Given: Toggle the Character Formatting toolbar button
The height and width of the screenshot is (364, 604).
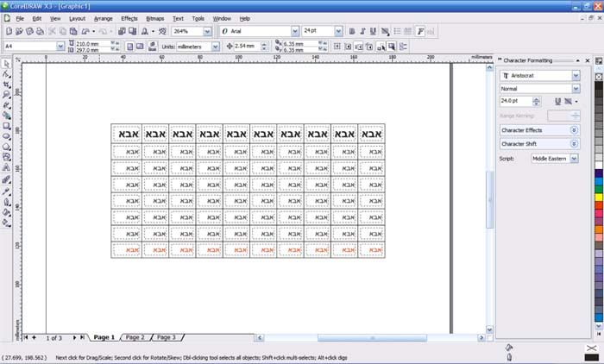Looking at the screenshot, I should [x=420, y=31].
